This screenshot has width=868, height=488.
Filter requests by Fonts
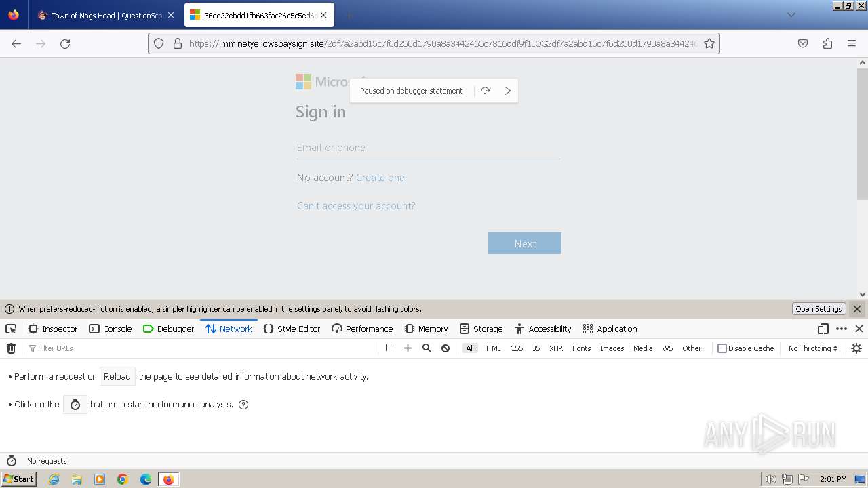582,348
